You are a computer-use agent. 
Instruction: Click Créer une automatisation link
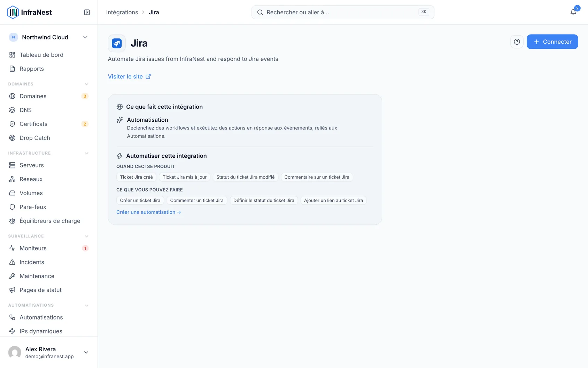point(149,212)
